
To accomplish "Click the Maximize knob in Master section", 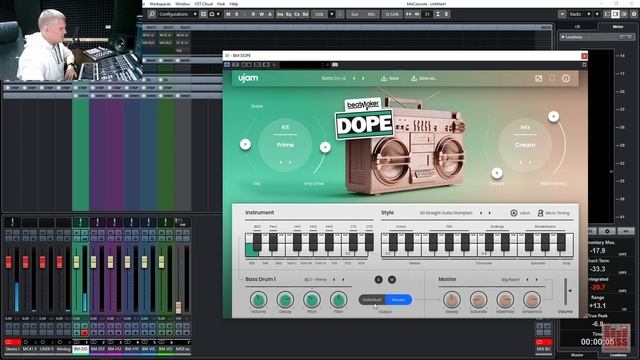I will 505,300.
